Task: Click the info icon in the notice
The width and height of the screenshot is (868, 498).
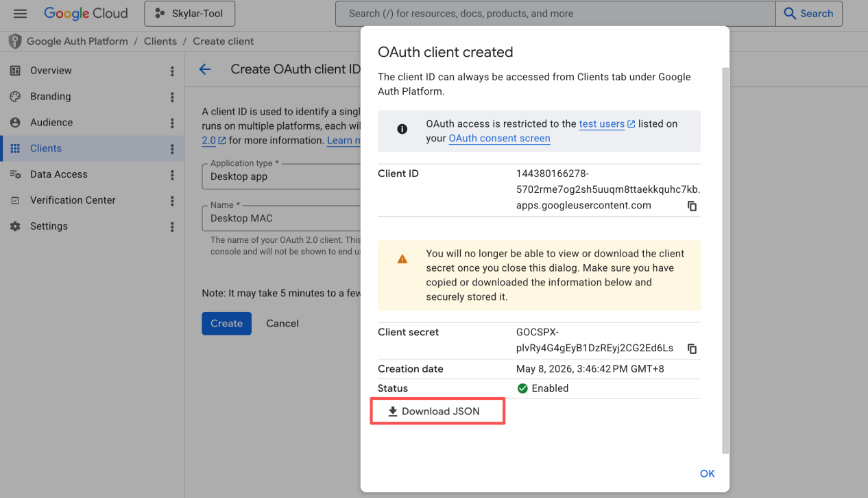Action: point(402,129)
